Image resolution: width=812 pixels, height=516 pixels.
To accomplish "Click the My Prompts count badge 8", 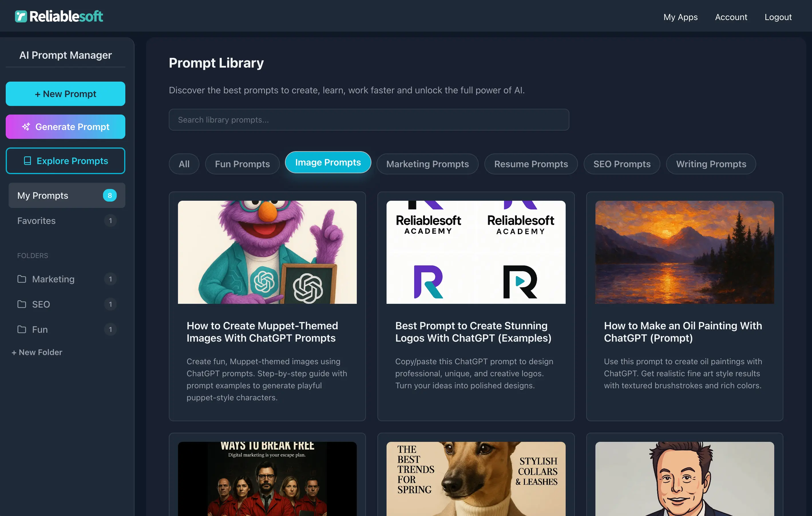I will click(x=110, y=195).
